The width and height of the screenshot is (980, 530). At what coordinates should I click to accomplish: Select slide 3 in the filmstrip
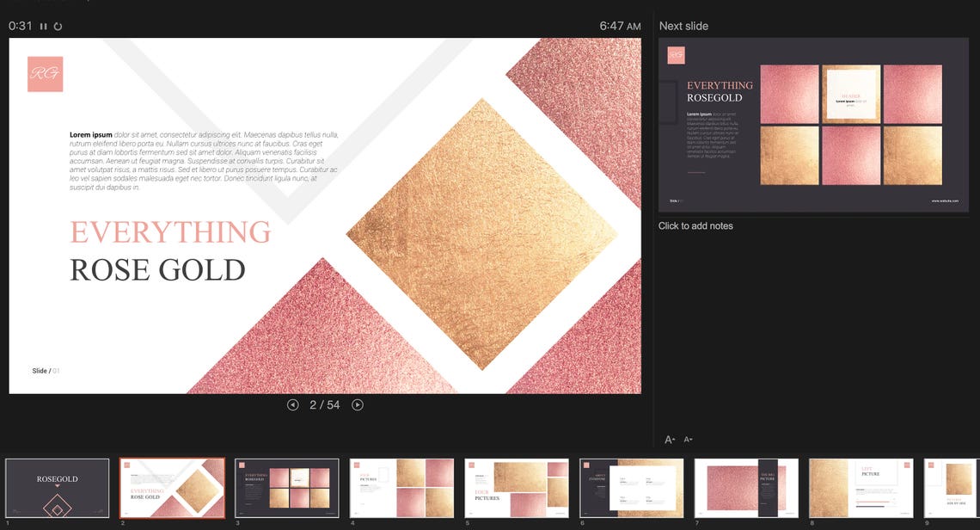[x=287, y=488]
